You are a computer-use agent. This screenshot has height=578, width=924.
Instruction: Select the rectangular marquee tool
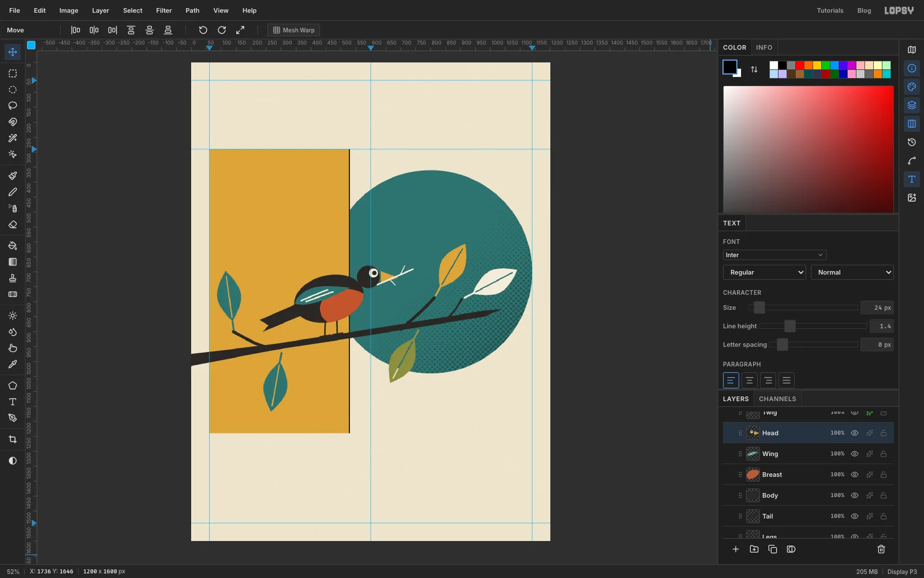click(13, 73)
